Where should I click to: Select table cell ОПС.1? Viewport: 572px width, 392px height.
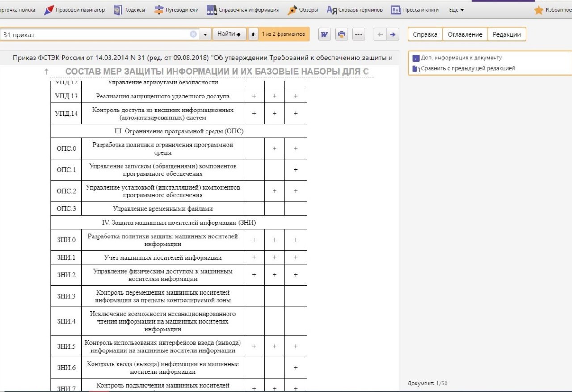pyautogui.click(x=66, y=170)
